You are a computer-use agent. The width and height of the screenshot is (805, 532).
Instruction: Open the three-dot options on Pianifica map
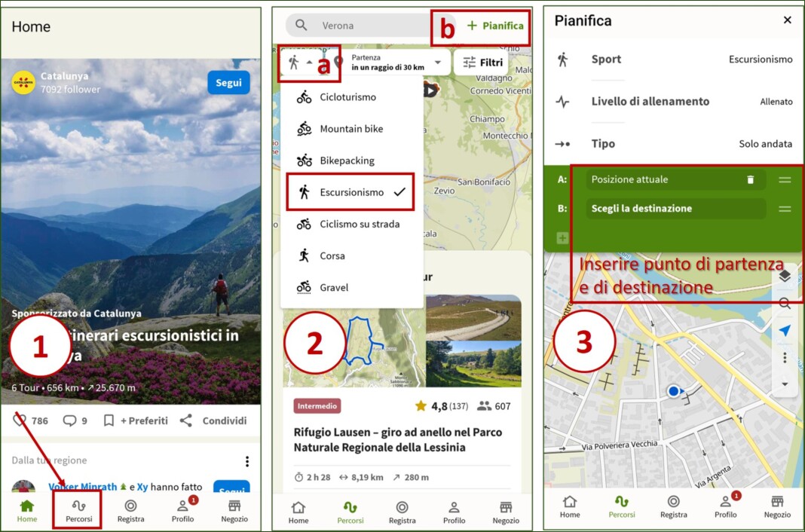(785, 358)
